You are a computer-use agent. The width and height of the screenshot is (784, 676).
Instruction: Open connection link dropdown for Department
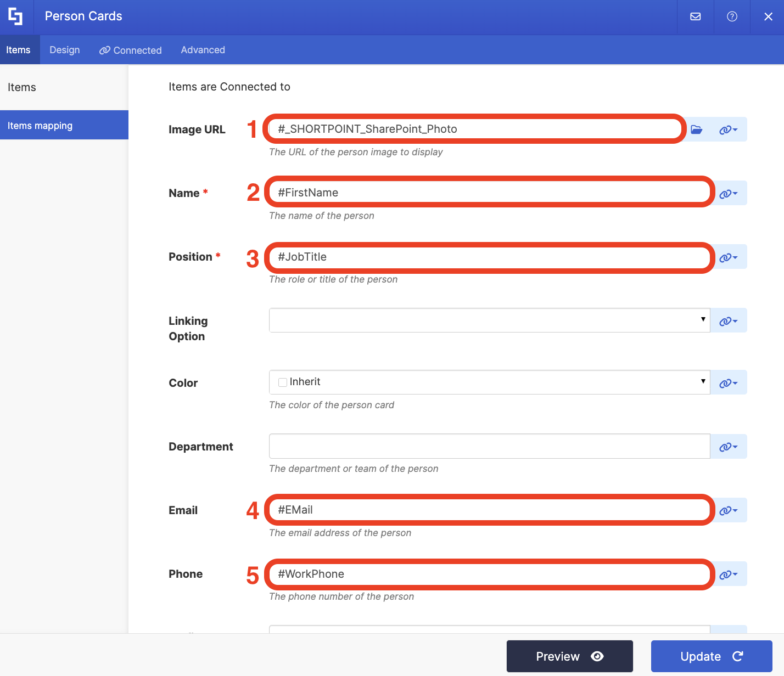pos(729,446)
